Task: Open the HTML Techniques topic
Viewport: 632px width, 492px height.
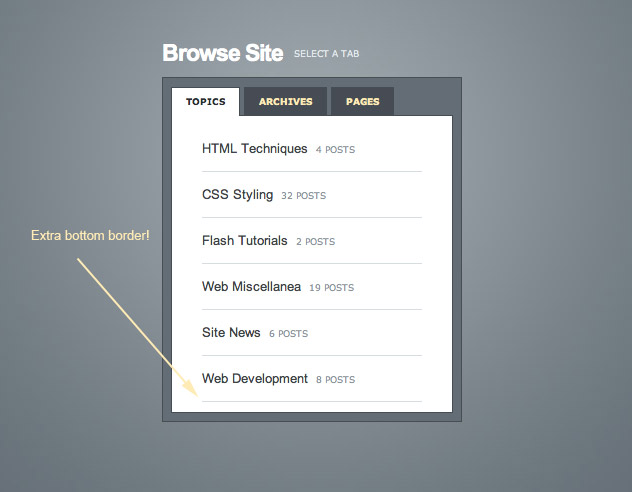Action: click(254, 149)
